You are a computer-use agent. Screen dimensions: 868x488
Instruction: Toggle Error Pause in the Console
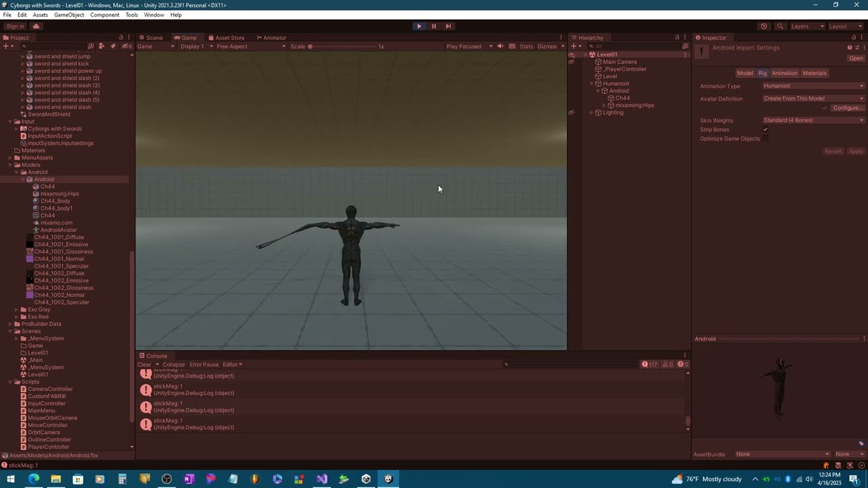click(x=204, y=364)
